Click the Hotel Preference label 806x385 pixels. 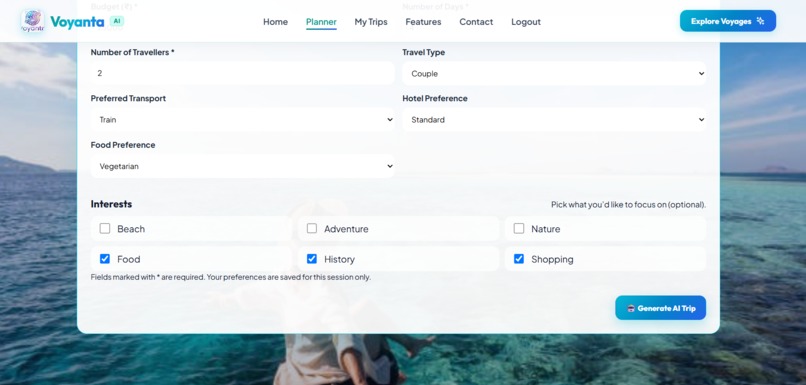pos(435,98)
